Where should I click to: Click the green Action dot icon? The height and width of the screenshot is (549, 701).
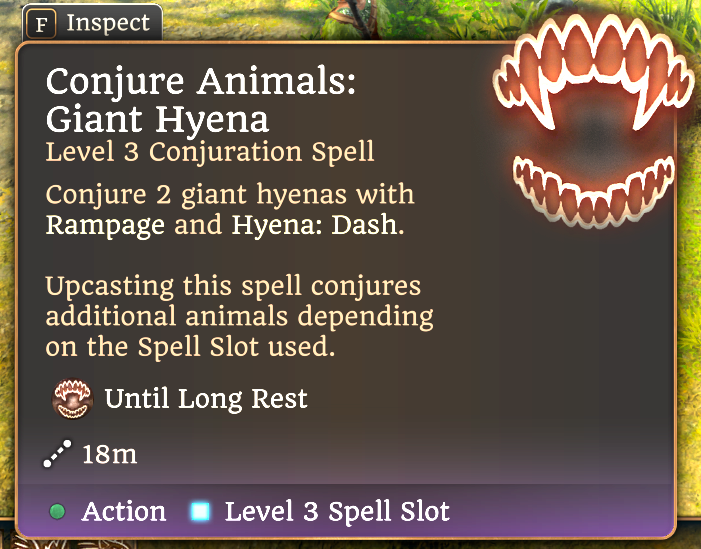point(57,513)
